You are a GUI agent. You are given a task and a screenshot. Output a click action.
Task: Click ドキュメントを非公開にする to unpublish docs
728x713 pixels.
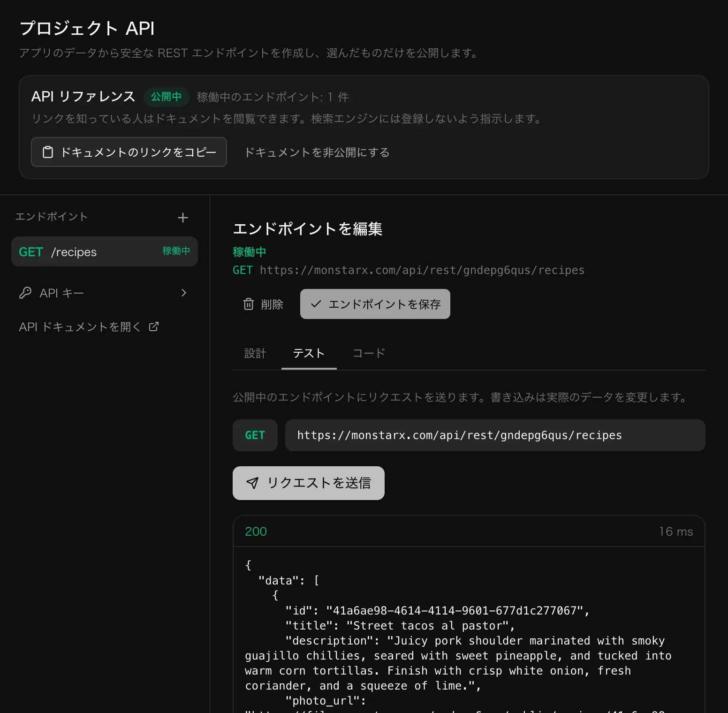point(317,152)
